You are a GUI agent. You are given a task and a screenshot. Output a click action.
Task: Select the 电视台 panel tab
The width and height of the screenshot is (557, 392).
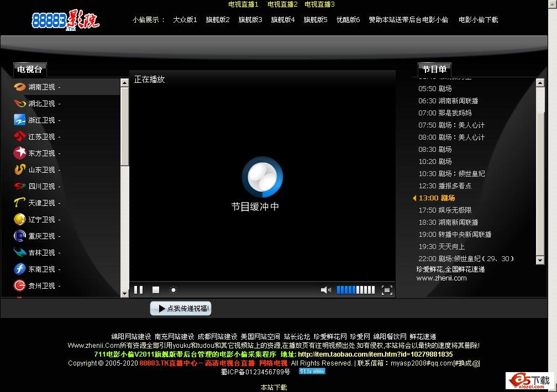(x=30, y=69)
